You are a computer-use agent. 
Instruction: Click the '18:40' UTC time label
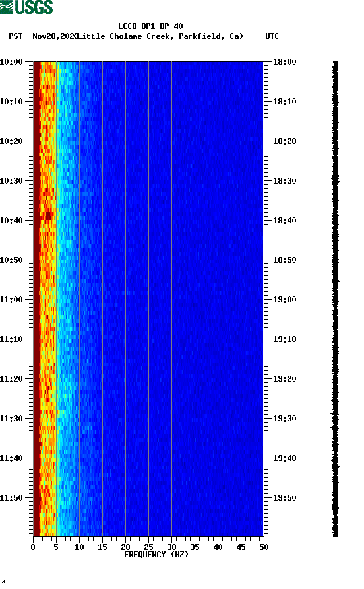(284, 221)
